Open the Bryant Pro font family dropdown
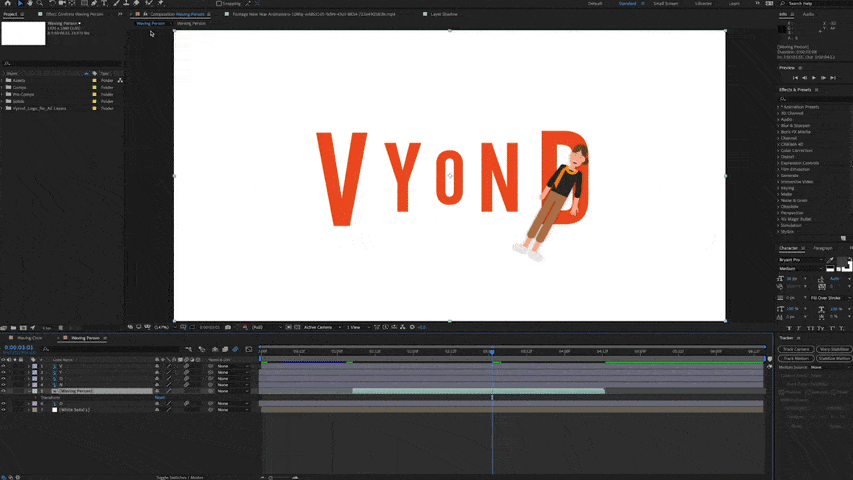Screen dimensions: 853x480 800,260
